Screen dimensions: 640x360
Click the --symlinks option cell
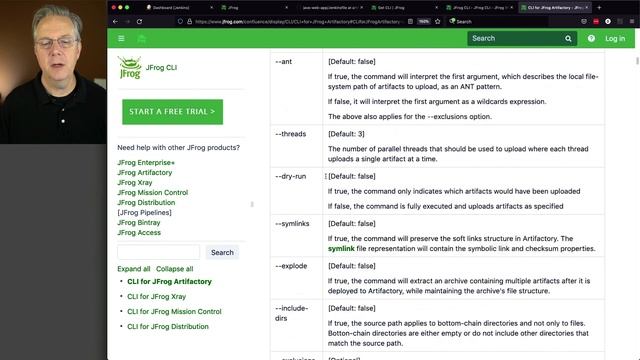click(296, 236)
